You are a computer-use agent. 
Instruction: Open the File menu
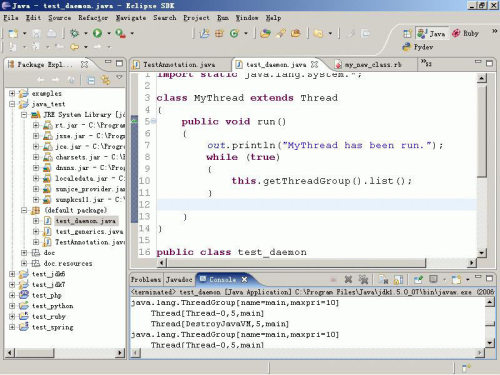click(x=11, y=18)
